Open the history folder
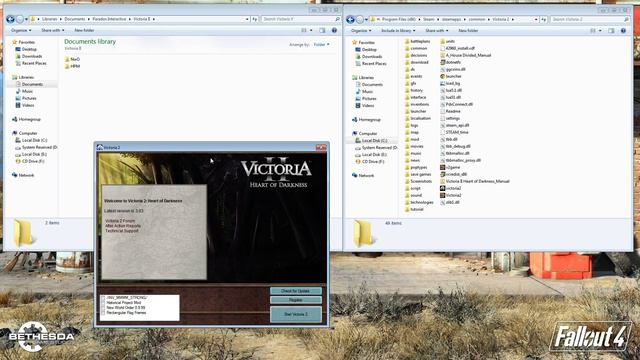640x360 pixels. [413, 90]
